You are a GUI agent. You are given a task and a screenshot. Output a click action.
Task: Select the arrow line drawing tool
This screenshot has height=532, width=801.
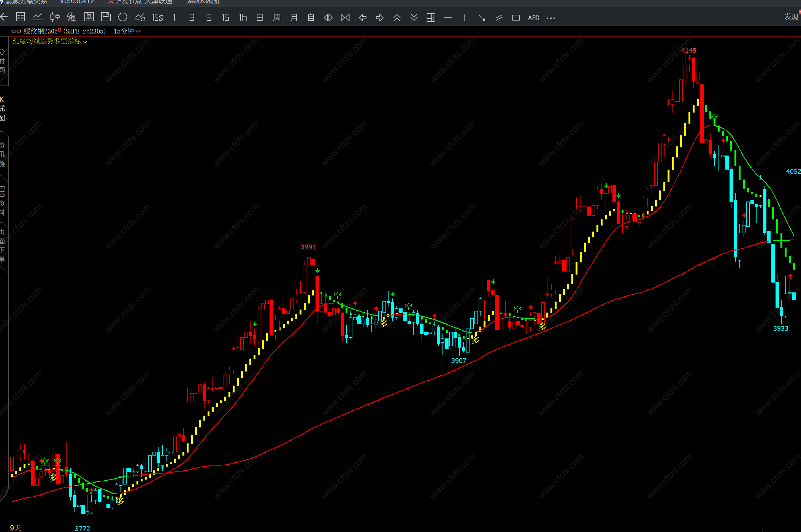482,17
